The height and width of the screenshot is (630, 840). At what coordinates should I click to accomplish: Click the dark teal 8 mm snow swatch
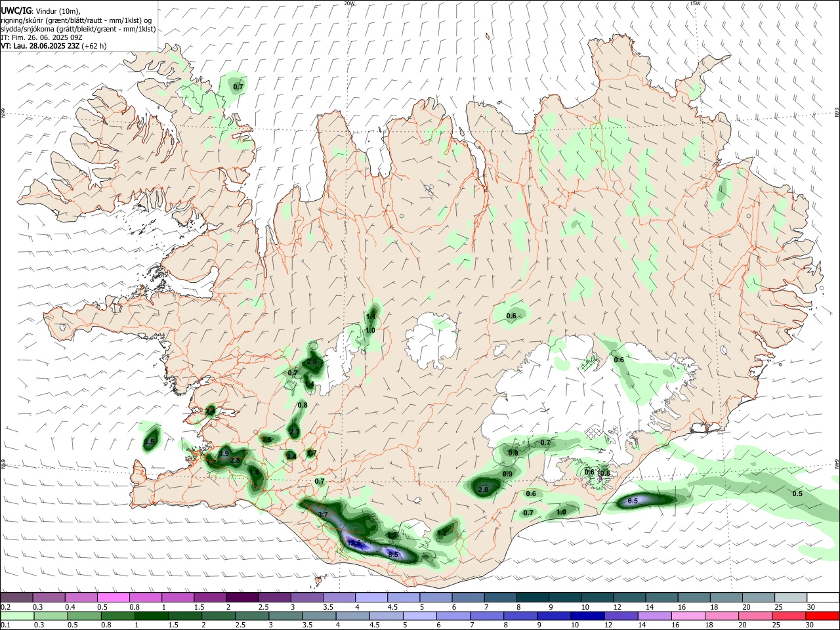pyautogui.click(x=532, y=597)
